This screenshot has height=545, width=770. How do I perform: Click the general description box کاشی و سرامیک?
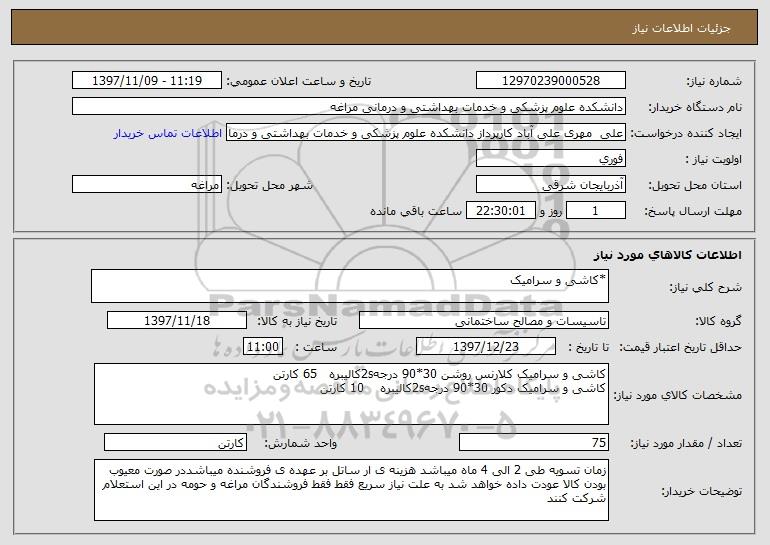[350, 286]
